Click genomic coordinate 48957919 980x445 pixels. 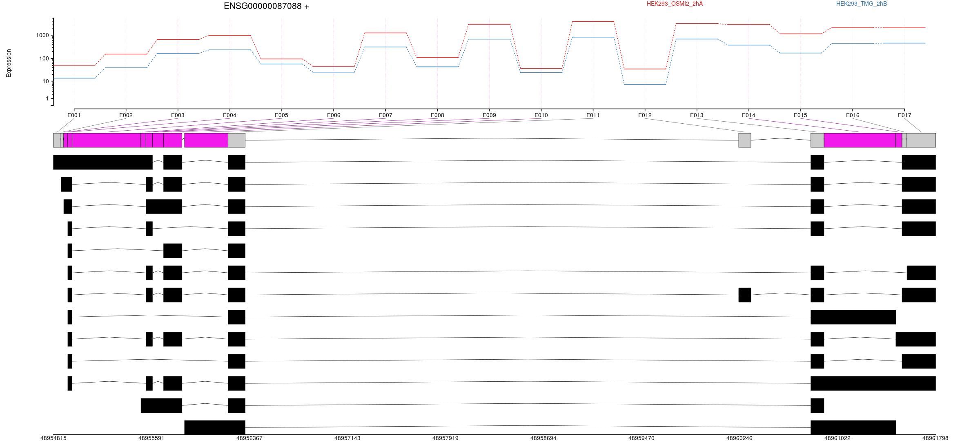click(x=445, y=438)
